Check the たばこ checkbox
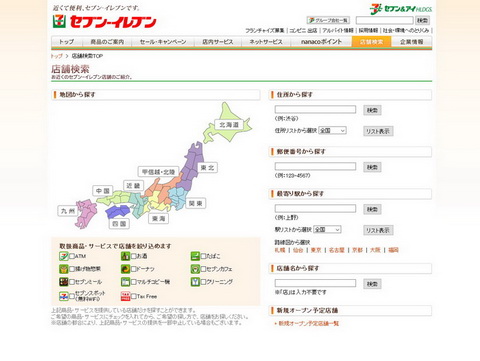Screen dimensions: 480x361 [x=203, y=256]
